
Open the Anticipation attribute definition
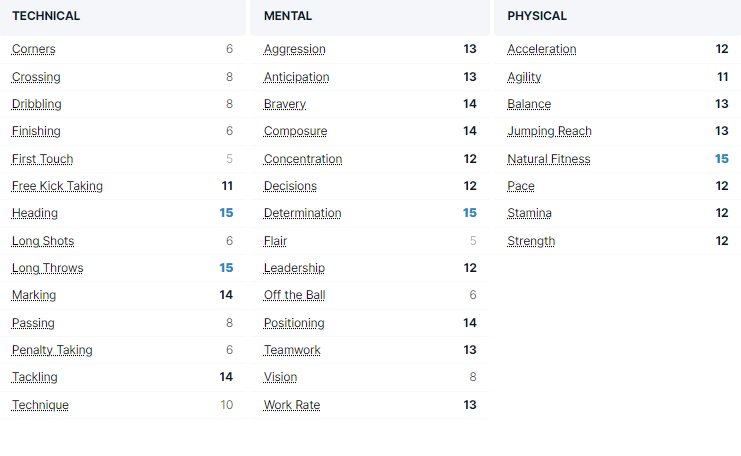[x=296, y=77]
